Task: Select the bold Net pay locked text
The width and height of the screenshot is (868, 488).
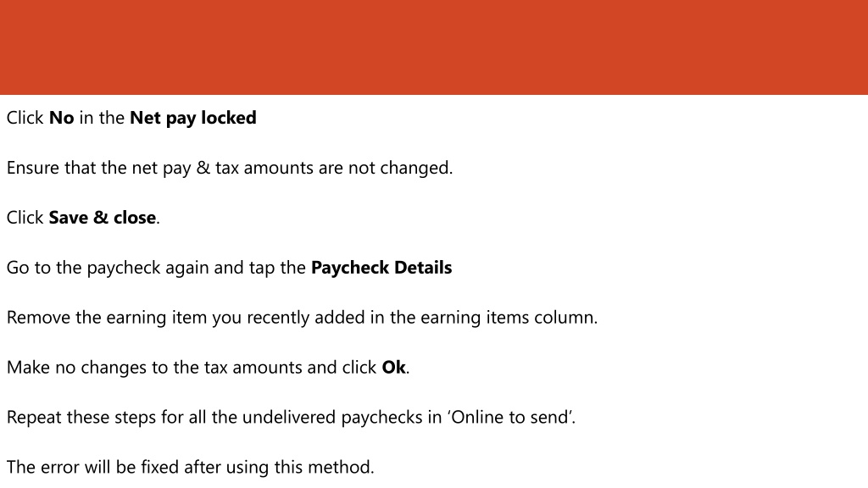Action: click(193, 118)
